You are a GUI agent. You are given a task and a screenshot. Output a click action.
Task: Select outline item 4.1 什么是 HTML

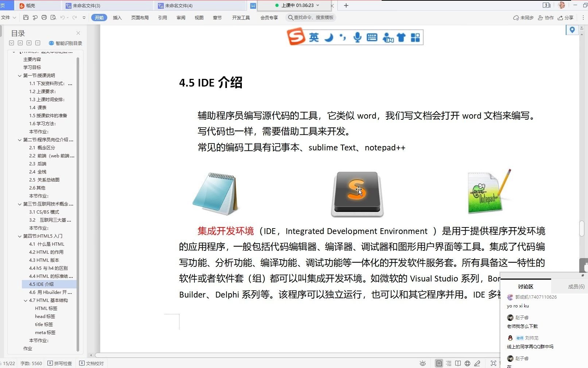[x=47, y=244]
